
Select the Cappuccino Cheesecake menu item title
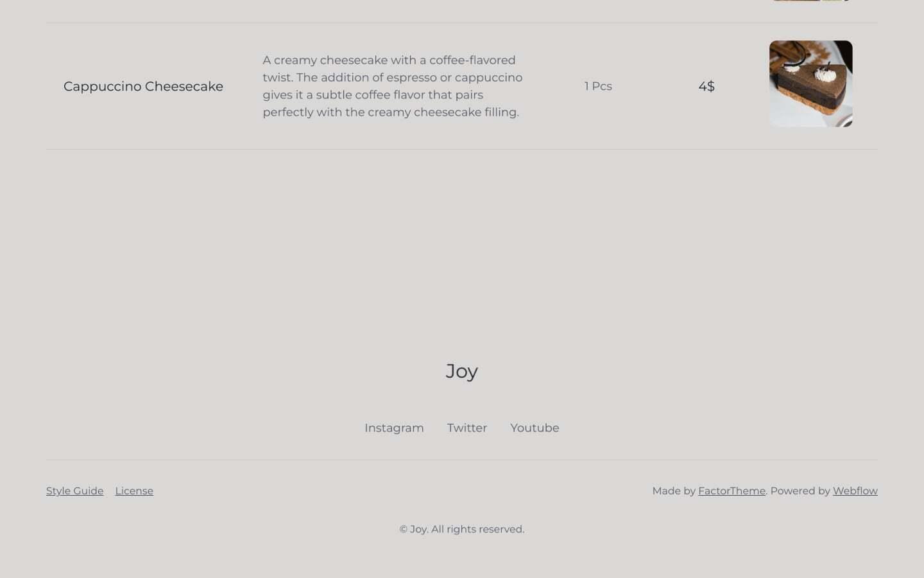point(143,86)
